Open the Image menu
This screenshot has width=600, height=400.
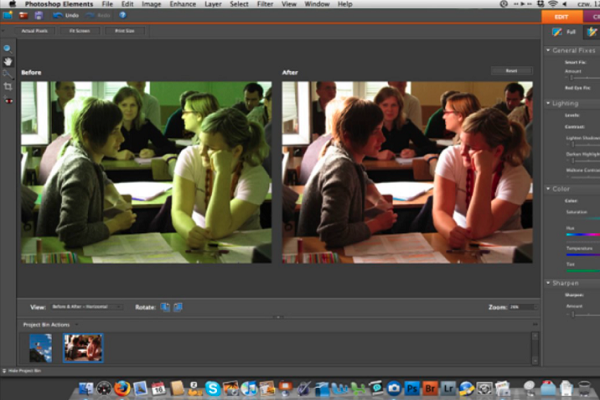click(151, 4)
